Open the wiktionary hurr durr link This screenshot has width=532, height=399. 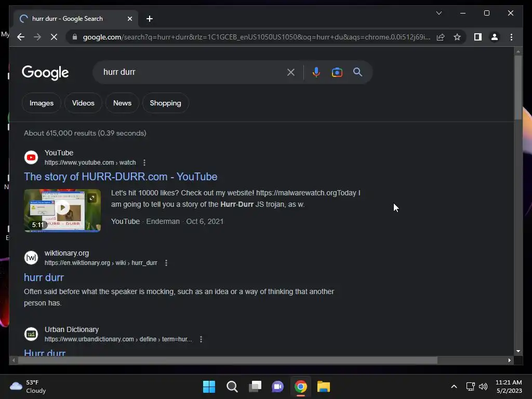point(44,277)
